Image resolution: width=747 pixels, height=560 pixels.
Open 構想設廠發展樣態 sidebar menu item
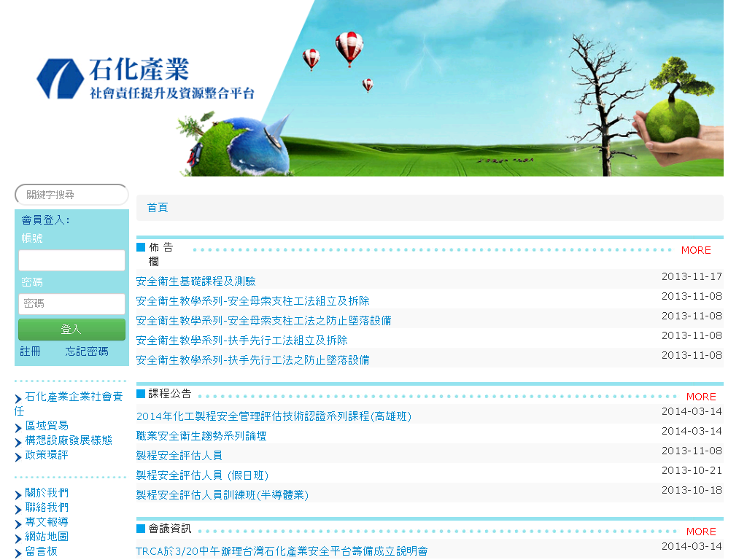coord(69,440)
